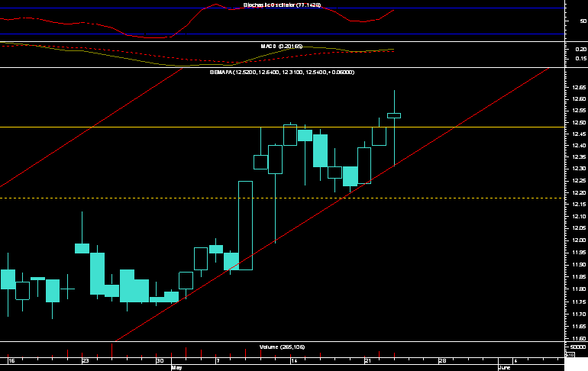The image size is (588, 371).
Task: Click the 12.25 price axis label
Action: 579,181
